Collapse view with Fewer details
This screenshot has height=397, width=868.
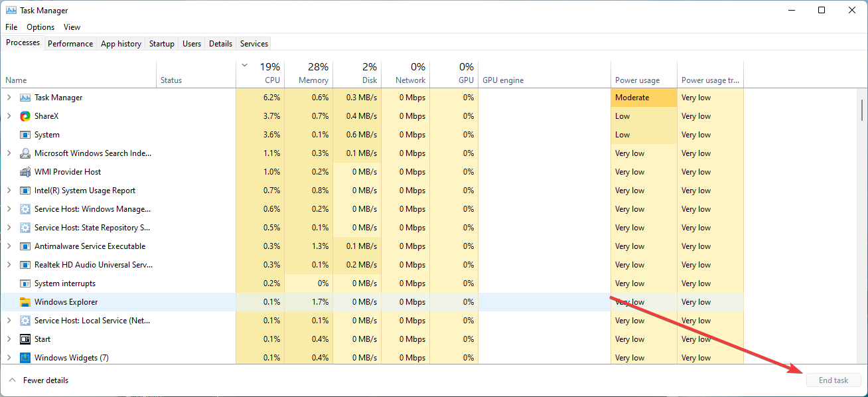(x=38, y=380)
